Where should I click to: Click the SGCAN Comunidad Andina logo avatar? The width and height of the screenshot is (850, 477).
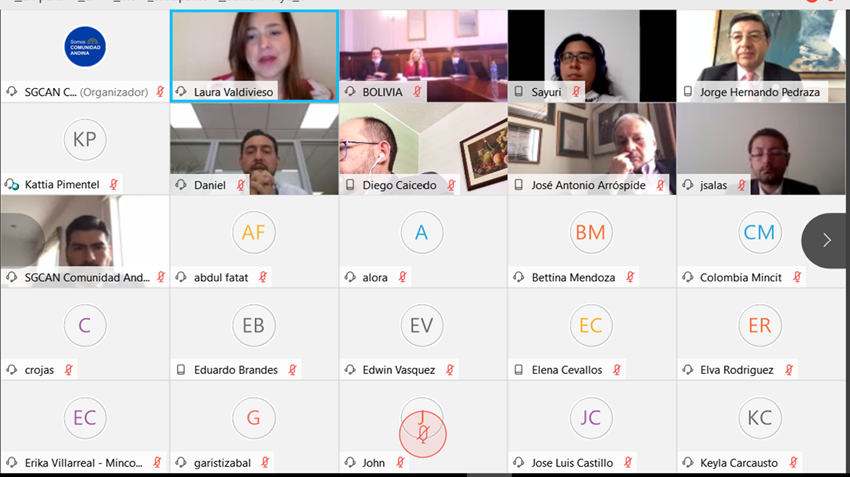tap(85, 47)
